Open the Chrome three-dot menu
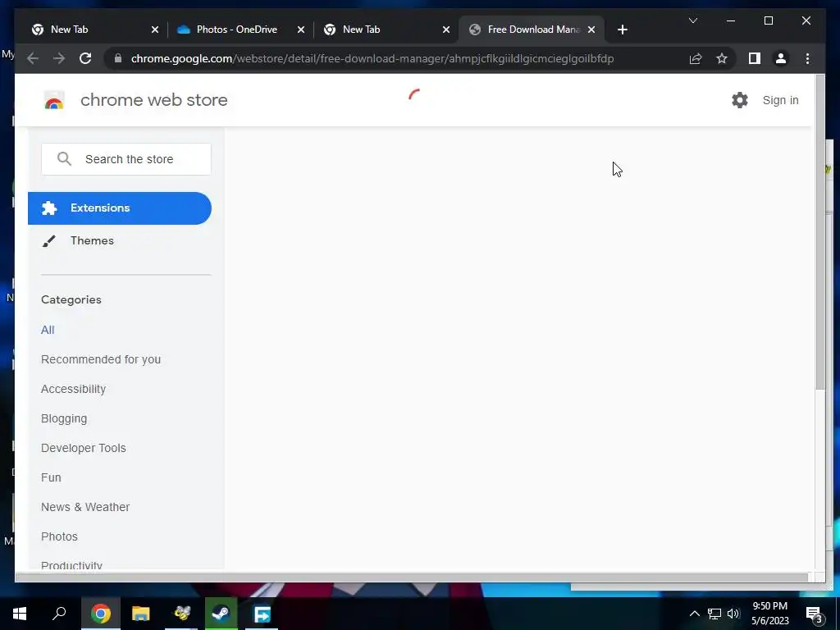The image size is (840, 630). coord(807,58)
